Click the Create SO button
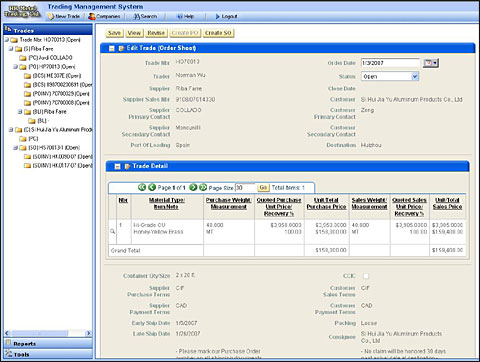 coord(218,33)
